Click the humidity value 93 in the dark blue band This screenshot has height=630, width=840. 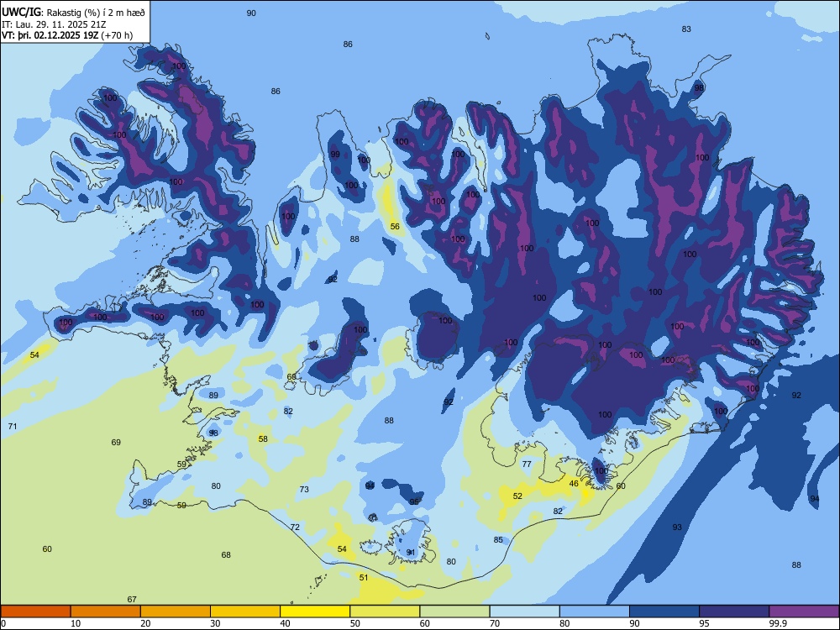pyautogui.click(x=677, y=528)
